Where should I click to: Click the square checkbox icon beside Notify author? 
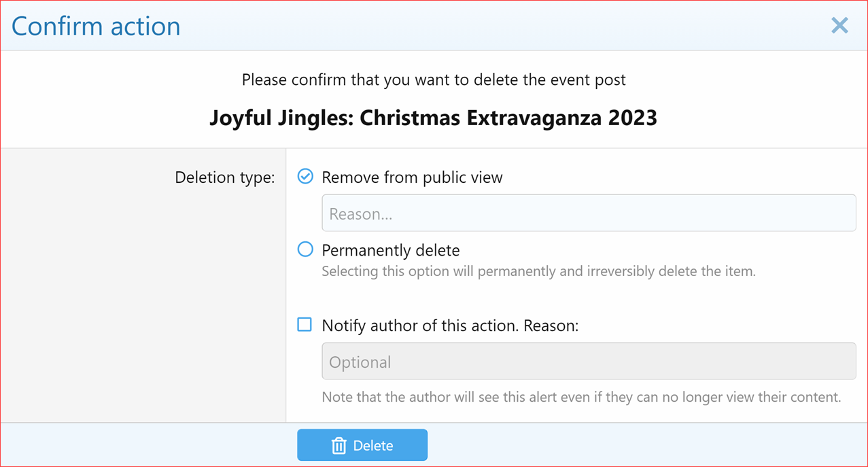click(305, 325)
